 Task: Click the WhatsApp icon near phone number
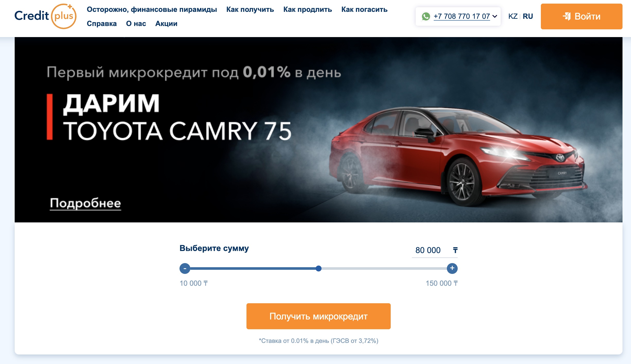(x=426, y=16)
